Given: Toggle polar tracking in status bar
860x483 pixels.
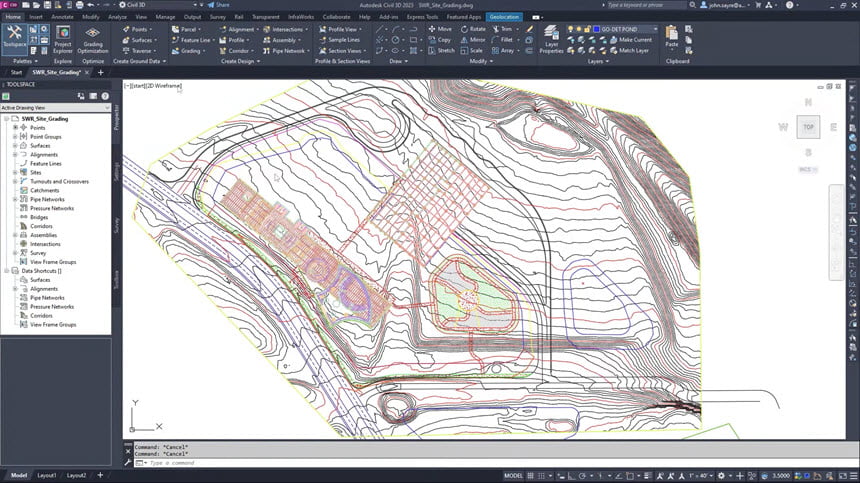Looking at the screenshot, I should point(582,476).
